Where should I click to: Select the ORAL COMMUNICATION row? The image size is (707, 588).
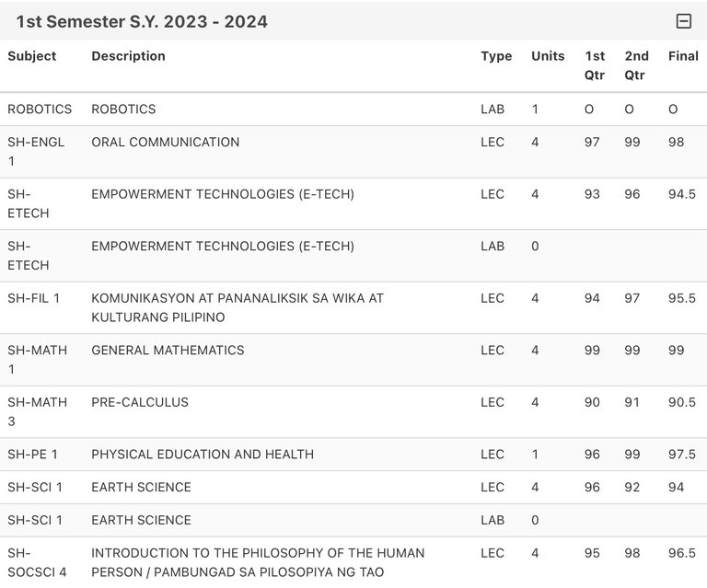(353, 152)
